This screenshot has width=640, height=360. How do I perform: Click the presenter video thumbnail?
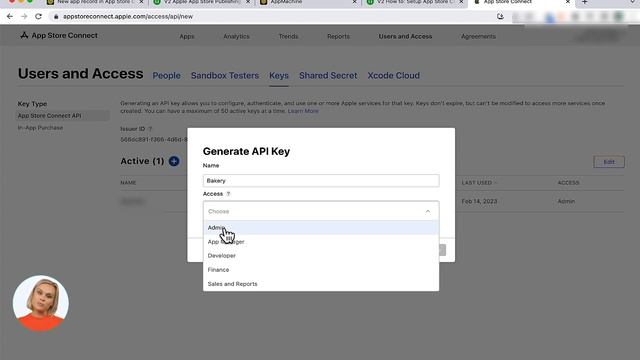(41, 302)
